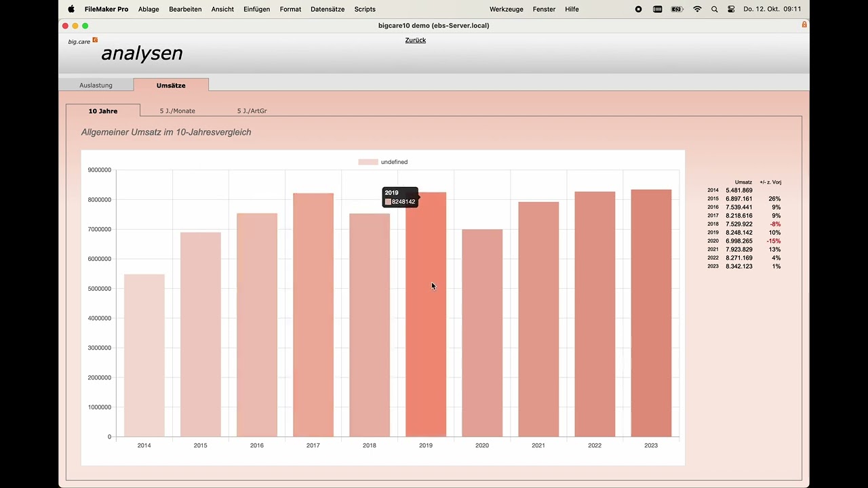Click the undefined legend color swatch

pyautogui.click(x=368, y=162)
